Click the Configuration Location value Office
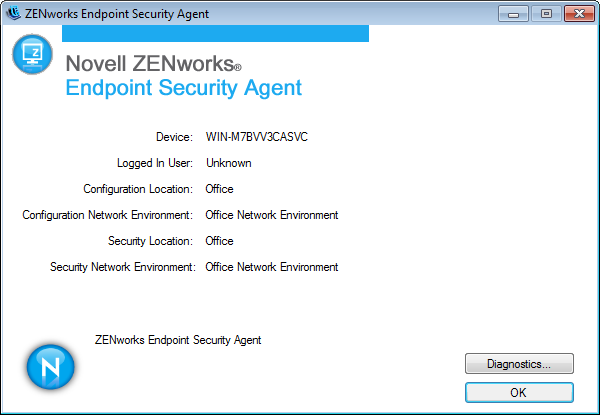 (219, 189)
